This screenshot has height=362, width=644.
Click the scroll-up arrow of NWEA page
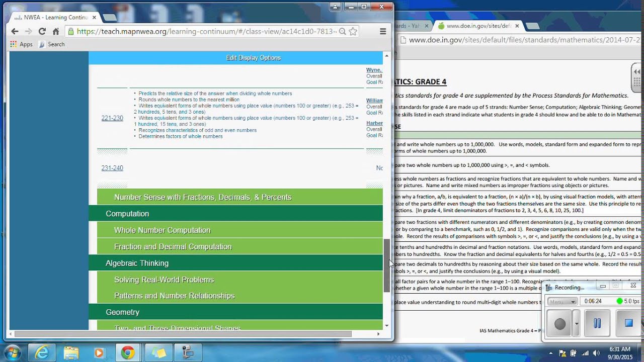(x=386, y=55)
